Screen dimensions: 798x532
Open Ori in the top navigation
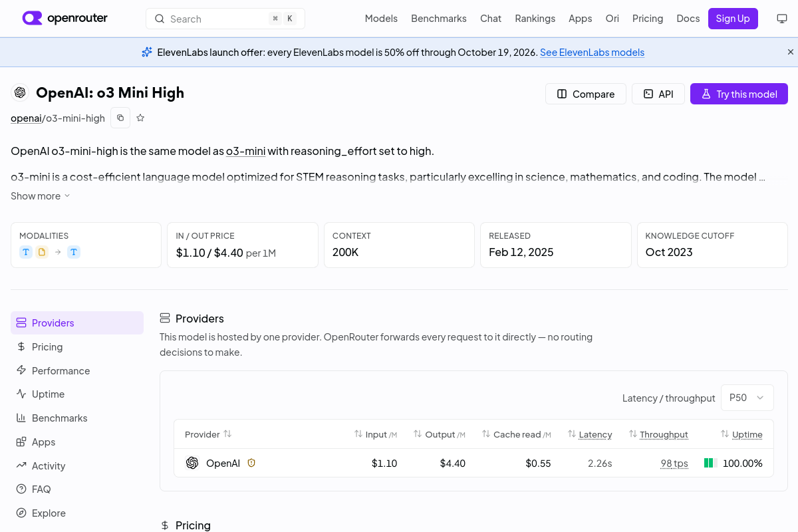pos(612,19)
